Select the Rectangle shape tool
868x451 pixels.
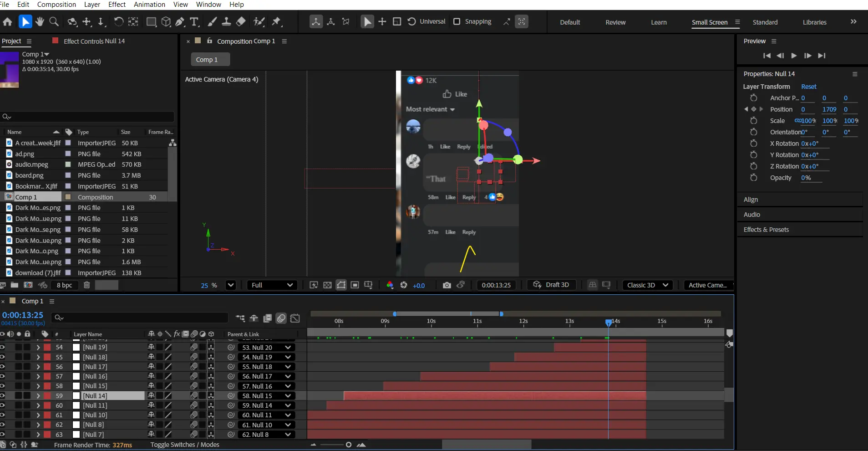pyautogui.click(x=151, y=21)
